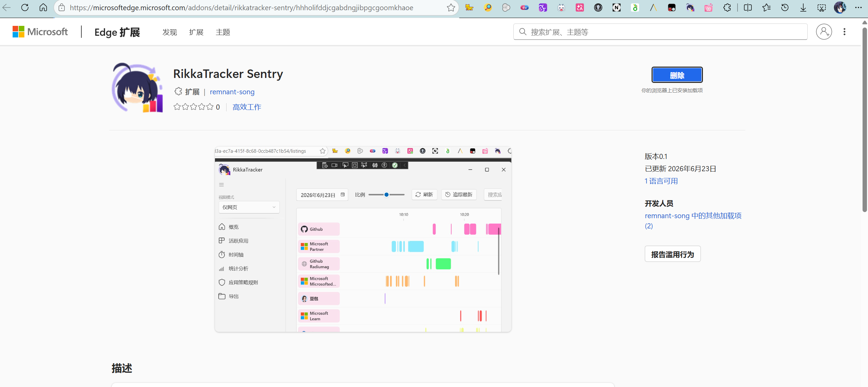Image resolution: width=868 pixels, height=387 pixels.
Task: Open the red and blue 'du' extension icon
Action: [525, 7]
